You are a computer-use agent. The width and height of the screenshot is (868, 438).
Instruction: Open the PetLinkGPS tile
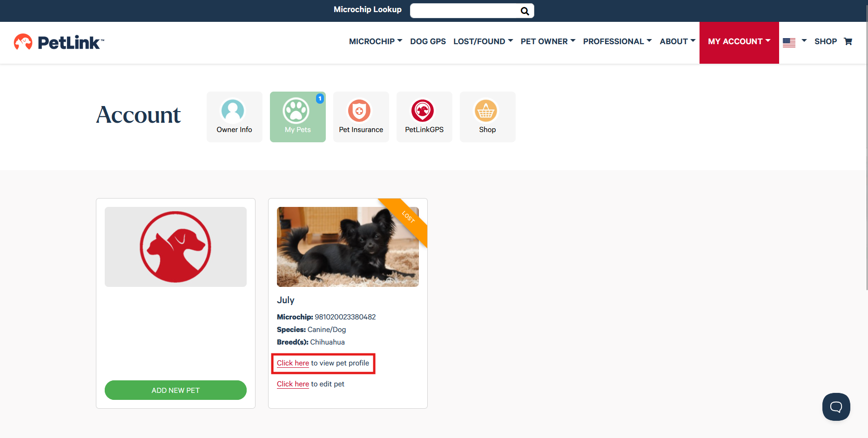point(424,117)
